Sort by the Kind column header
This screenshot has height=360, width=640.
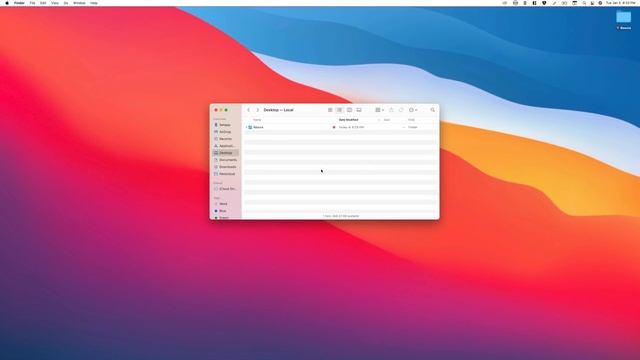pyautogui.click(x=411, y=120)
